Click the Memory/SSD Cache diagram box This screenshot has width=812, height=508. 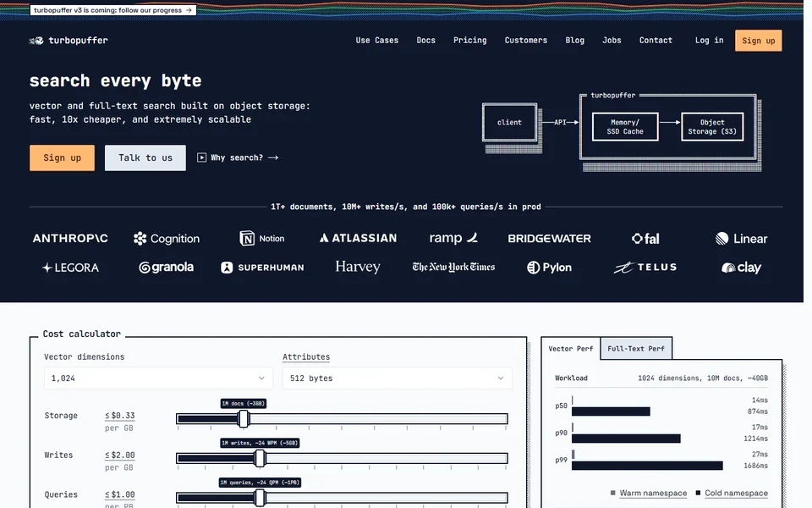[x=625, y=127]
